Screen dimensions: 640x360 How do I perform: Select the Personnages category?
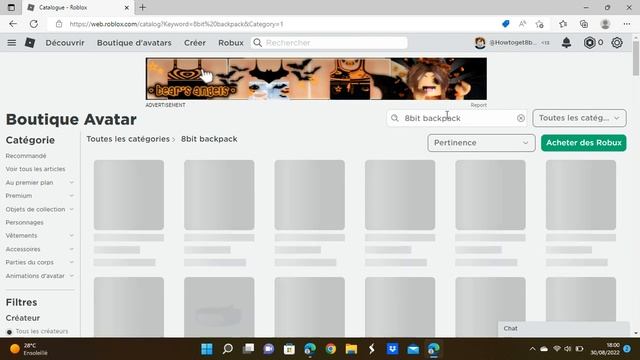pos(24,222)
